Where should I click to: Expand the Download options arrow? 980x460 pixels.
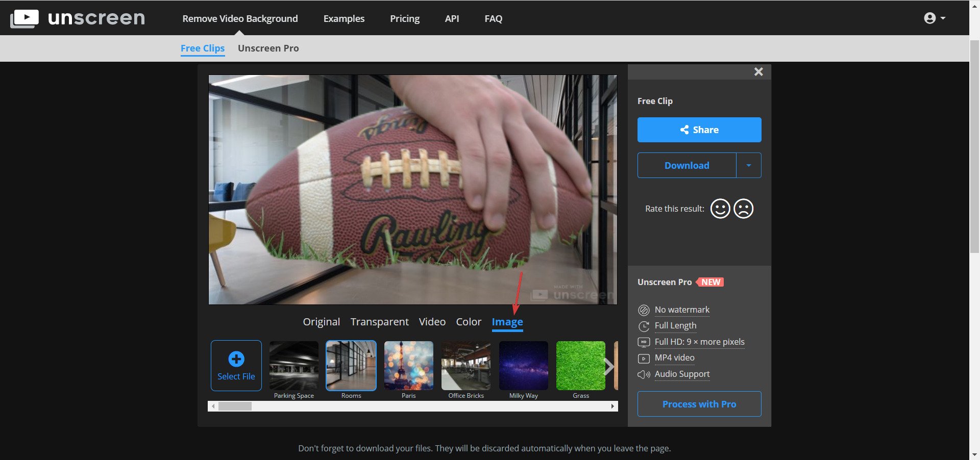[749, 165]
